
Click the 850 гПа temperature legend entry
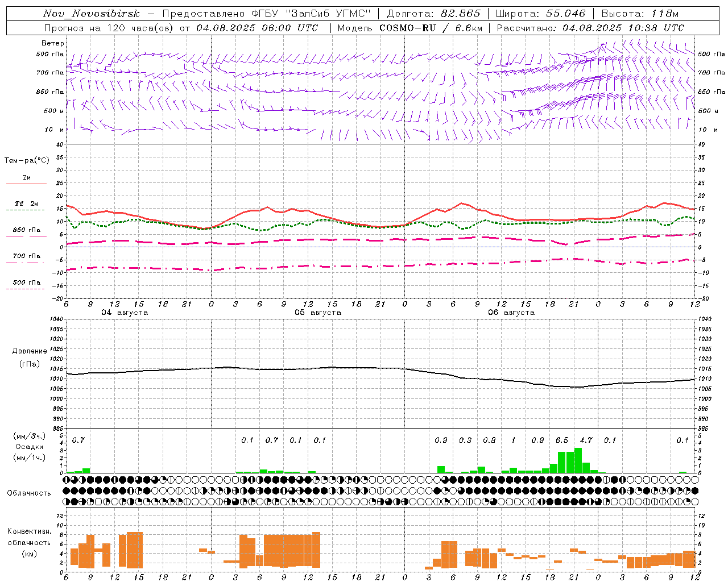27,230
